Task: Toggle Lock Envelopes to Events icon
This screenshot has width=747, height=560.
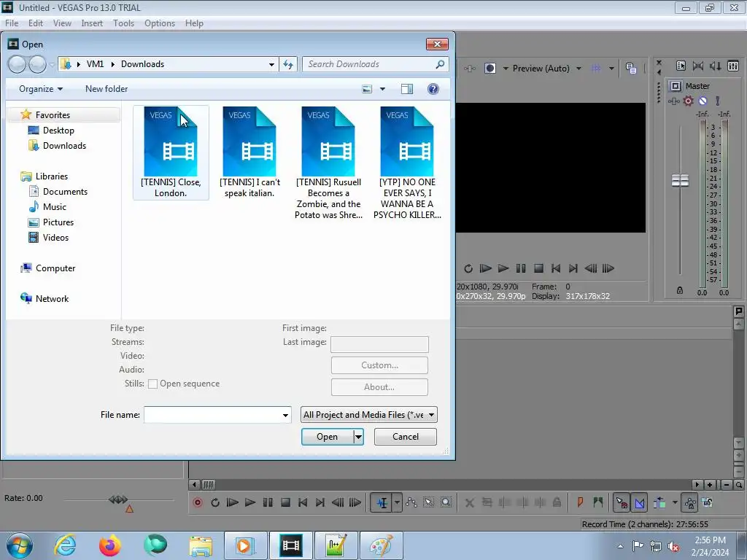Action: pos(690,502)
